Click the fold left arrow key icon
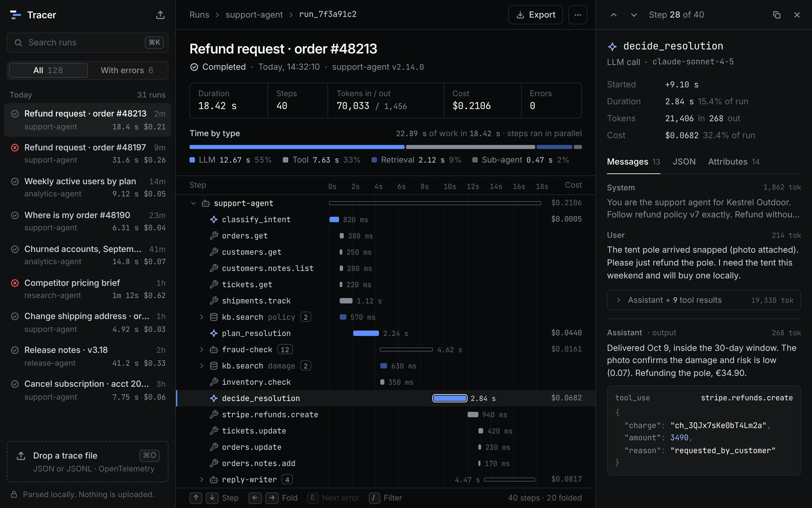 (255, 498)
